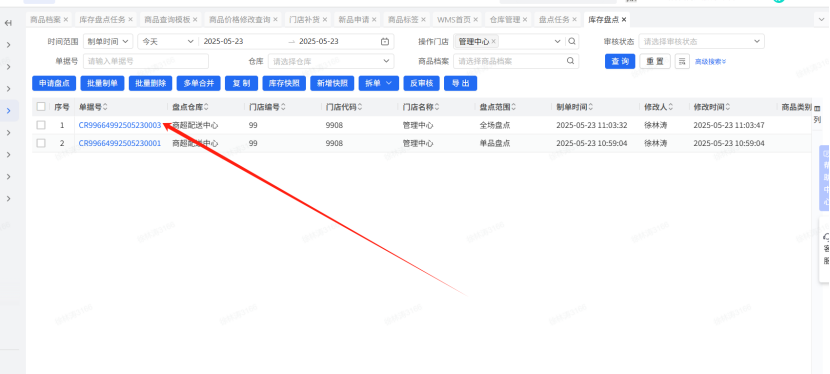
Task: Click search icon in 操作门店 field
Action: click(x=572, y=41)
